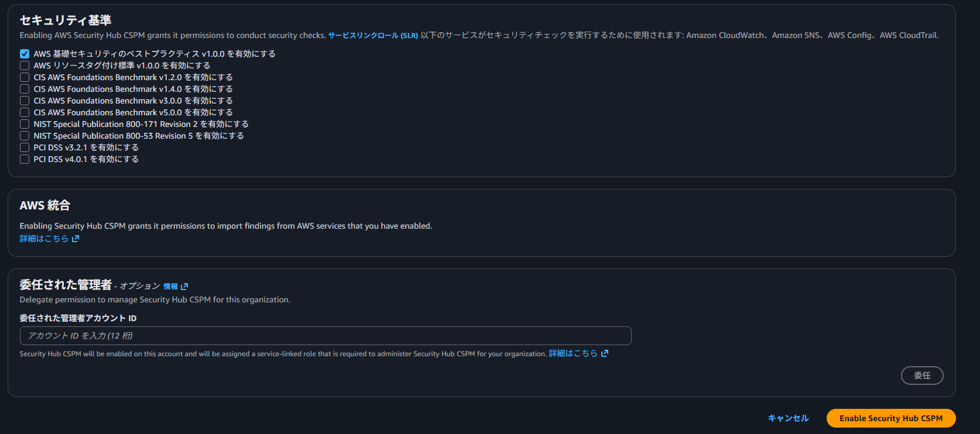Uncheck AWS 基礎セキュリティのベストプラクティス v1.0.0 checkbox
The height and width of the screenshot is (434, 980).
(25, 54)
